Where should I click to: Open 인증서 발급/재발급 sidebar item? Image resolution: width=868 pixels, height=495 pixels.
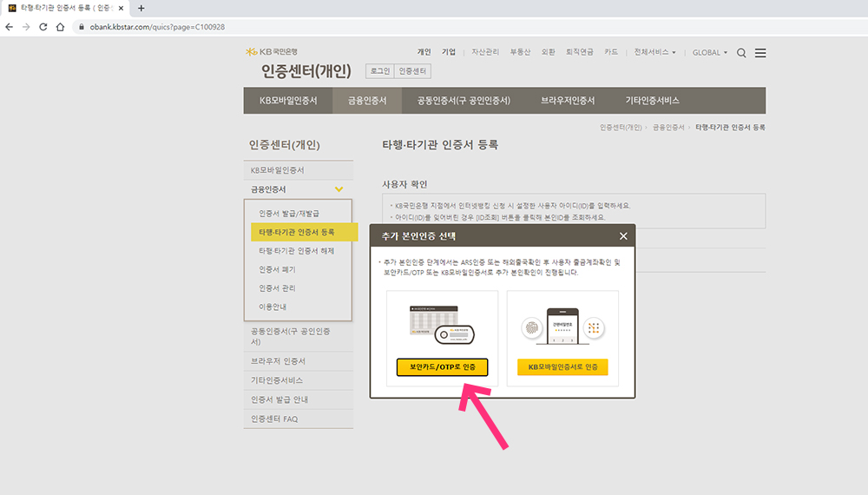point(289,213)
